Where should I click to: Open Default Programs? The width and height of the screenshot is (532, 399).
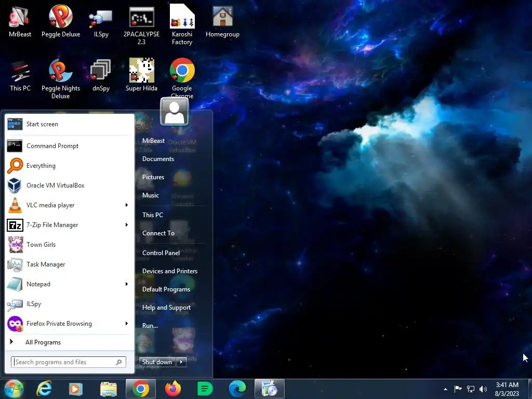click(166, 289)
